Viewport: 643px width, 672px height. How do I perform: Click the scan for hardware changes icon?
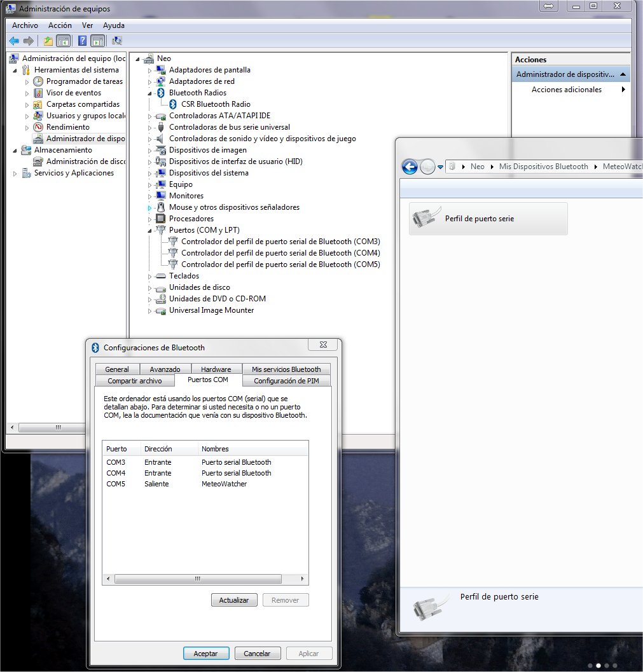116,41
